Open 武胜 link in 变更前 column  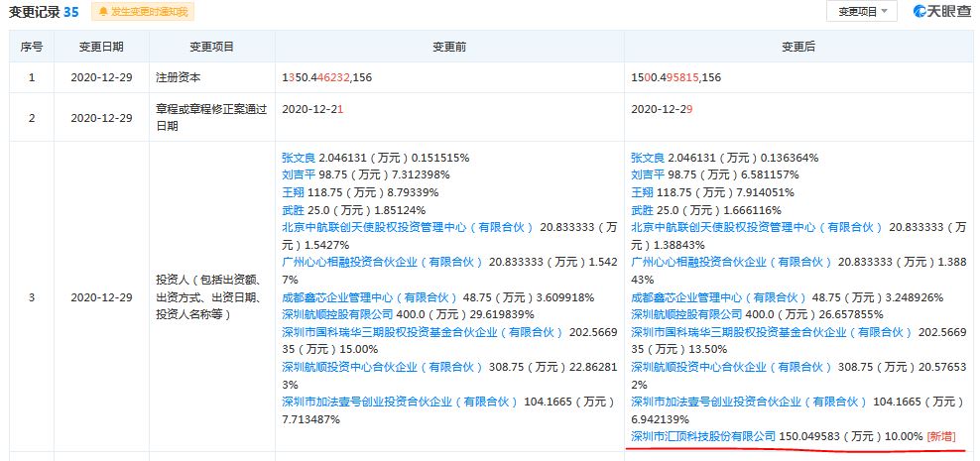[x=292, y=210]
